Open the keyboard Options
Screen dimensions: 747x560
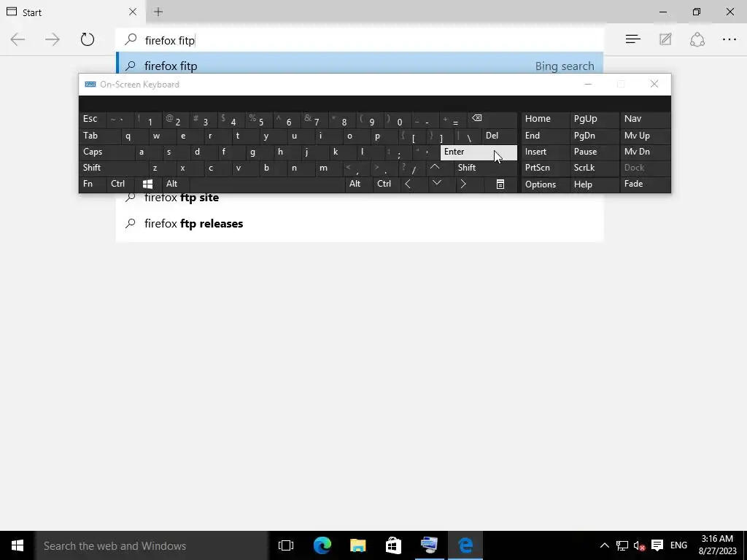545,184
